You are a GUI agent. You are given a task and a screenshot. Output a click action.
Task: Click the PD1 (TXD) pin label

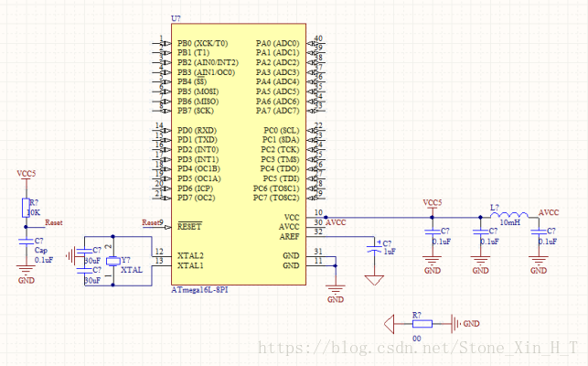point(198,140)
